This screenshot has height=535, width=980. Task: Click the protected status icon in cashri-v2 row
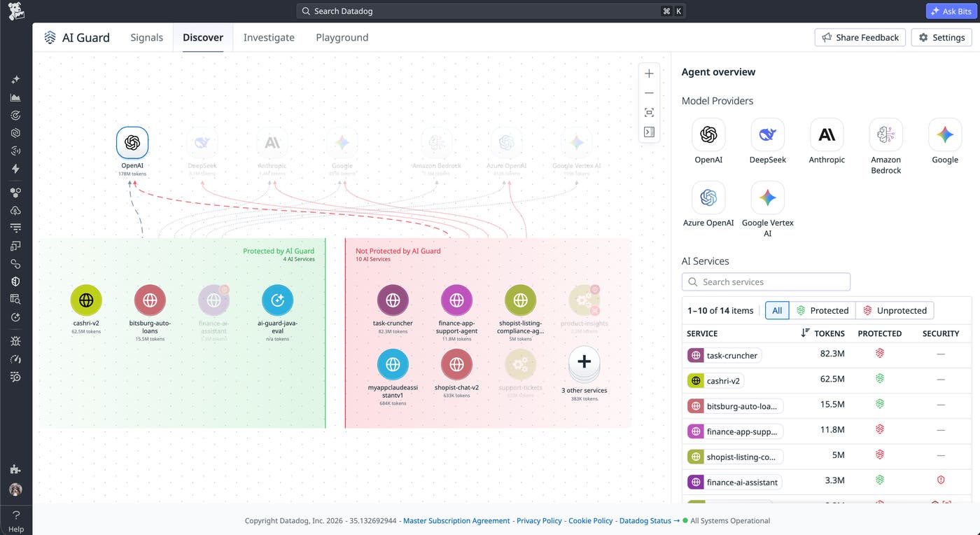point(880,379)
